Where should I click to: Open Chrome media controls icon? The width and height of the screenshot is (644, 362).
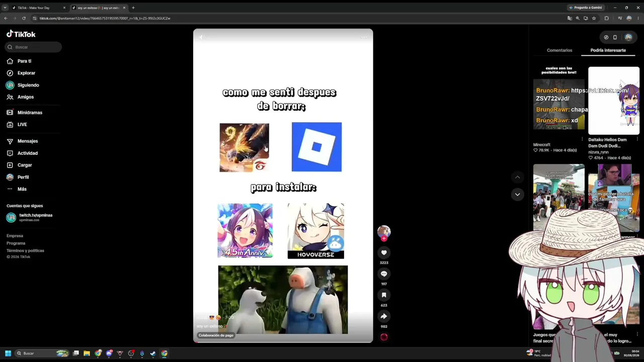(619, 18)
